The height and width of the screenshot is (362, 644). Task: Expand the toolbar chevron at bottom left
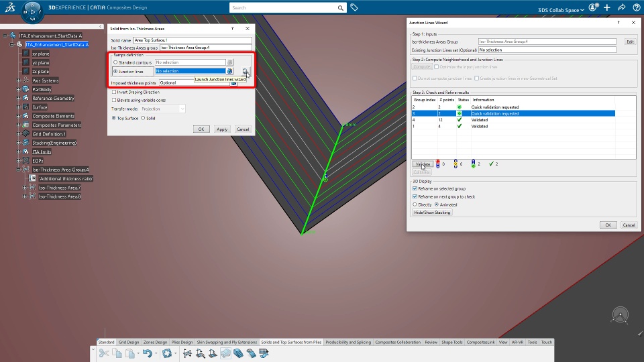93,350
